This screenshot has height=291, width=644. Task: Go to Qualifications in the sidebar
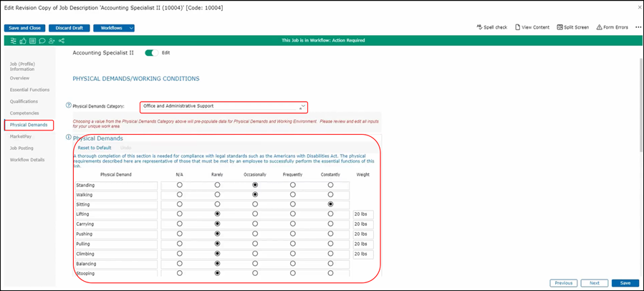coord(24,101)
